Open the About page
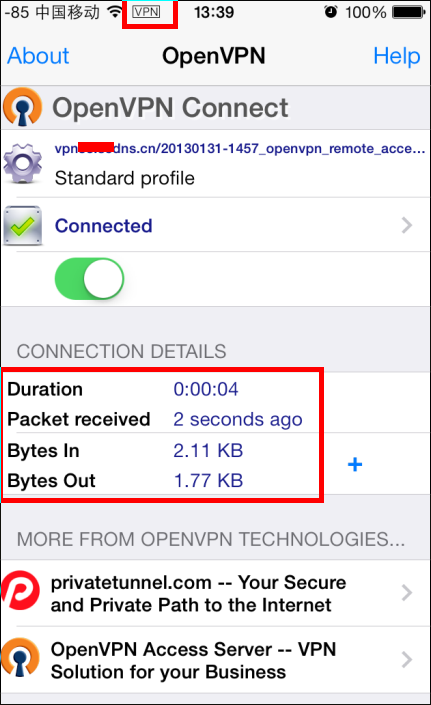 pos(38,56)
